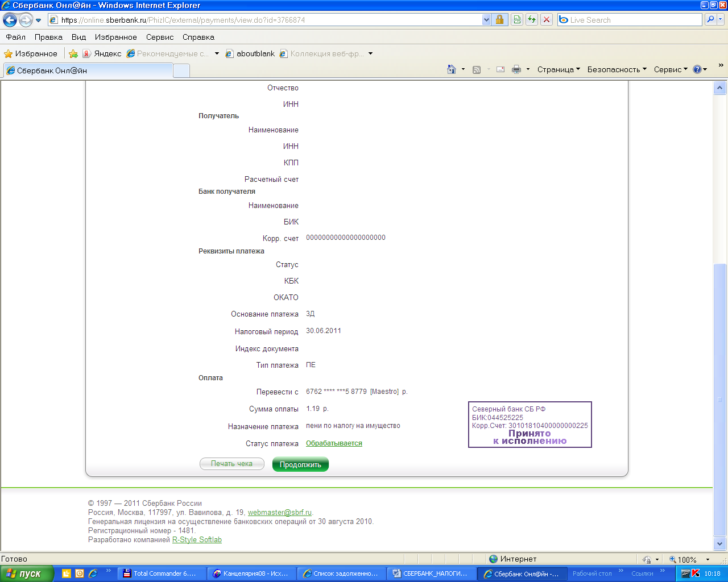The height and width of the screenshot is (582, 728).
Task: Expand Рекомендуемые сайты dropdown arrow
Action: 217,53
